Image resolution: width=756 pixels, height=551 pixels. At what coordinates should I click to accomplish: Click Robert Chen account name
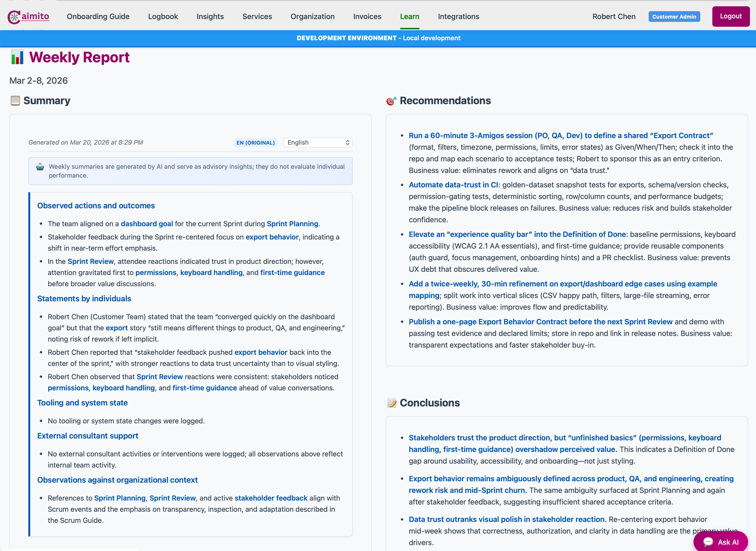[614, 16]
